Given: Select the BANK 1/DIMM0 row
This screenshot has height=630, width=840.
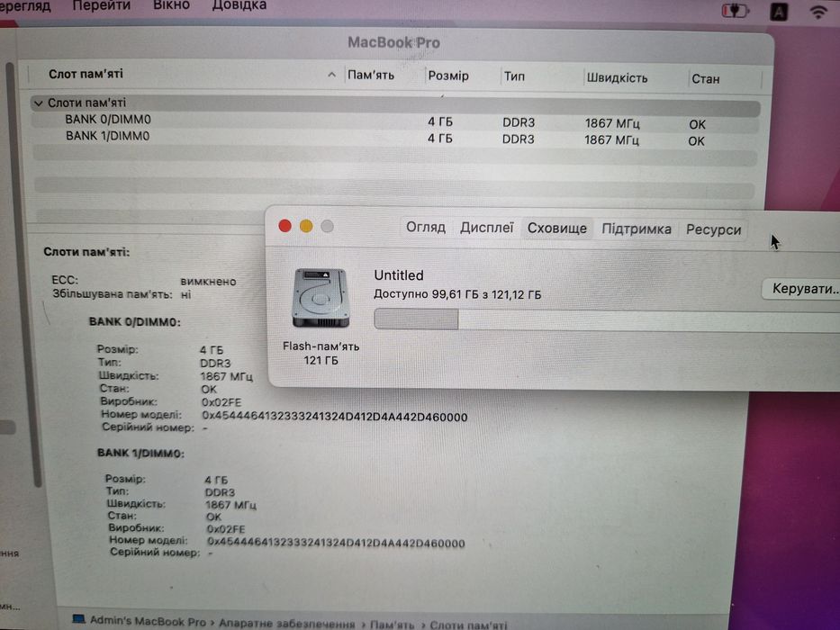Looking at the screenshot, I should click(395, 139).
